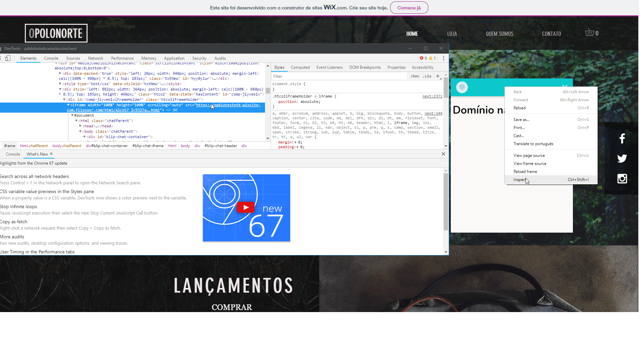Screen dimensions: 644x362
Task: Open the shopping cart icon showing 0 items
Action: pyautogui.click(x=590, y=33)
